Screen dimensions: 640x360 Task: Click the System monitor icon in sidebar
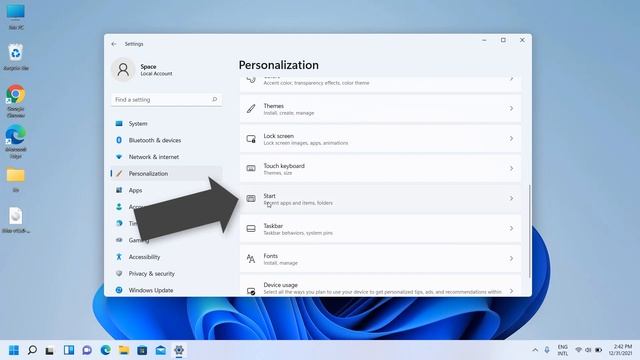pos(119,123)
